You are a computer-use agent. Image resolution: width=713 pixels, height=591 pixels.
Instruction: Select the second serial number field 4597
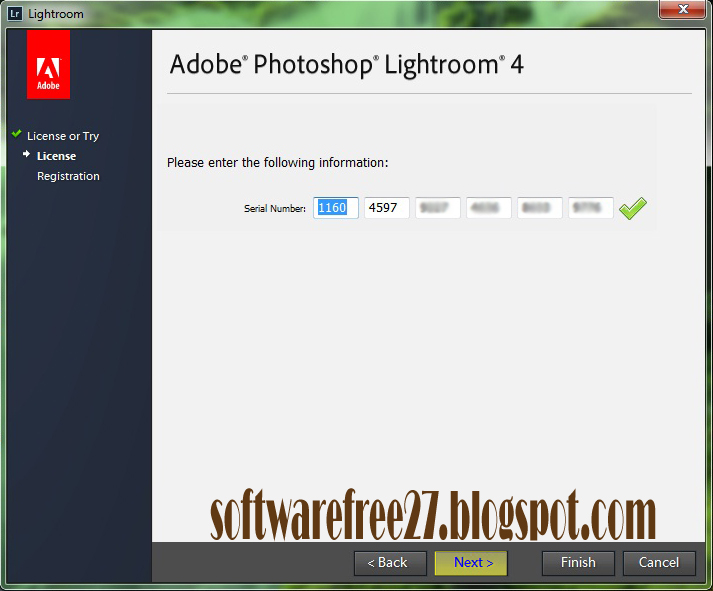(x=387, y=208)
